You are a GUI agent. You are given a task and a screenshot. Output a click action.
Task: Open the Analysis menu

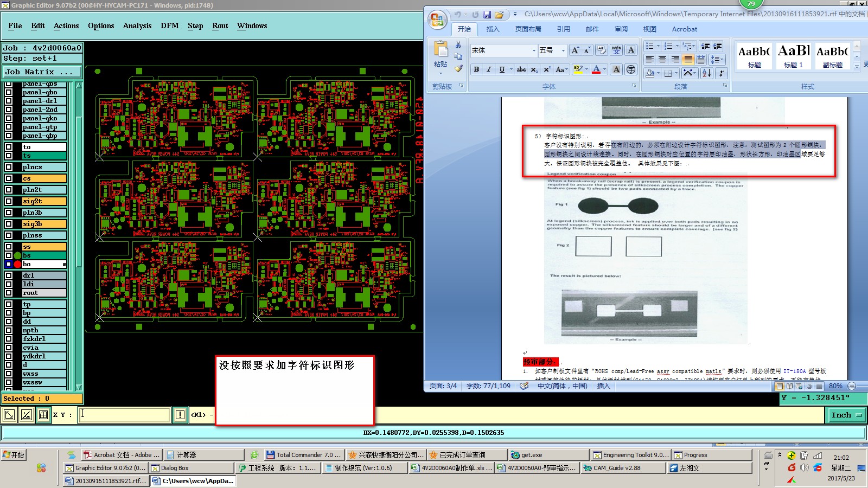[137, 25]
